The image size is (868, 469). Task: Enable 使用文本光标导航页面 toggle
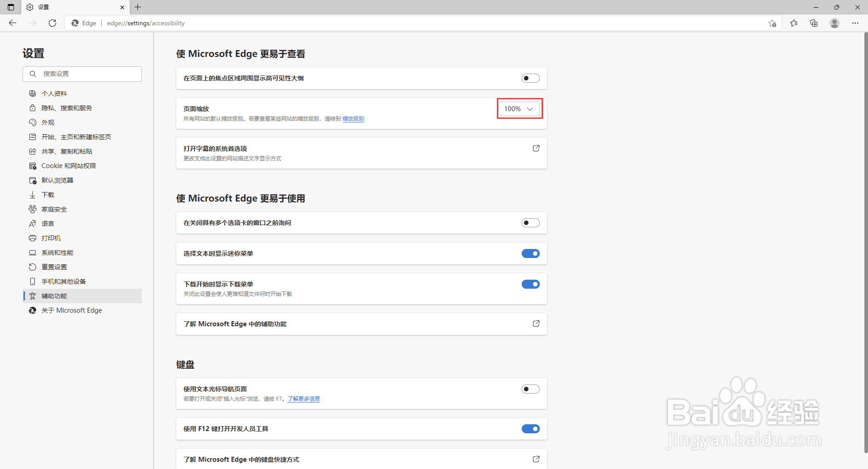click(x=531, y=389)
